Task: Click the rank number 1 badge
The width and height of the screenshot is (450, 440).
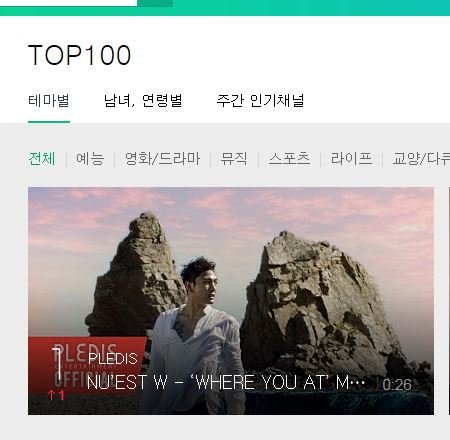Action: [57, 365]
